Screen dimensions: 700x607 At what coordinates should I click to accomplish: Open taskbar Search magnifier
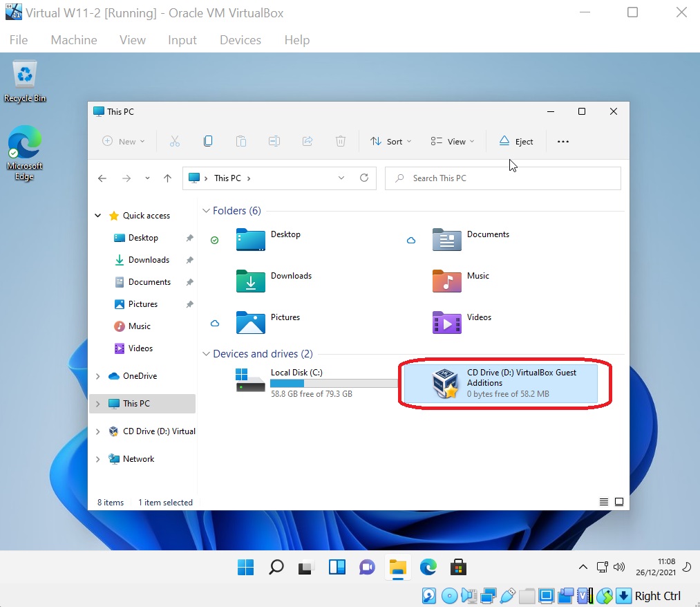(276, 568)
